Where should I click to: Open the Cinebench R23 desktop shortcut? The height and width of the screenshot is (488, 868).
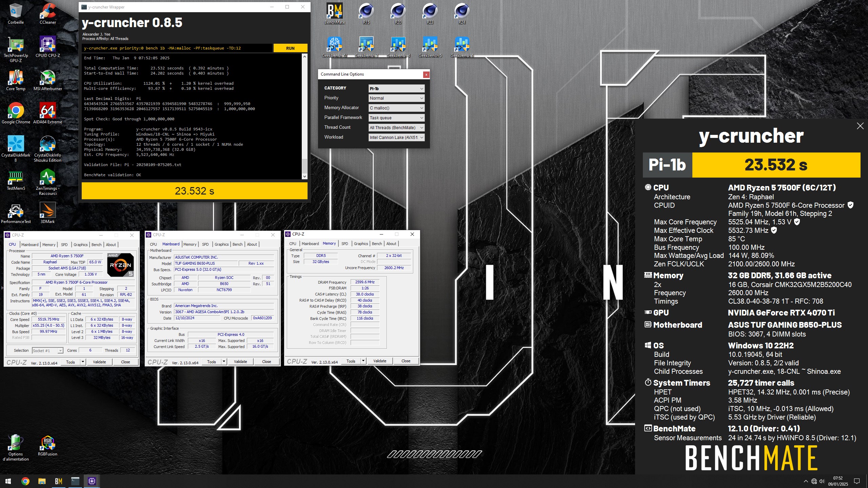click(430, 14)
